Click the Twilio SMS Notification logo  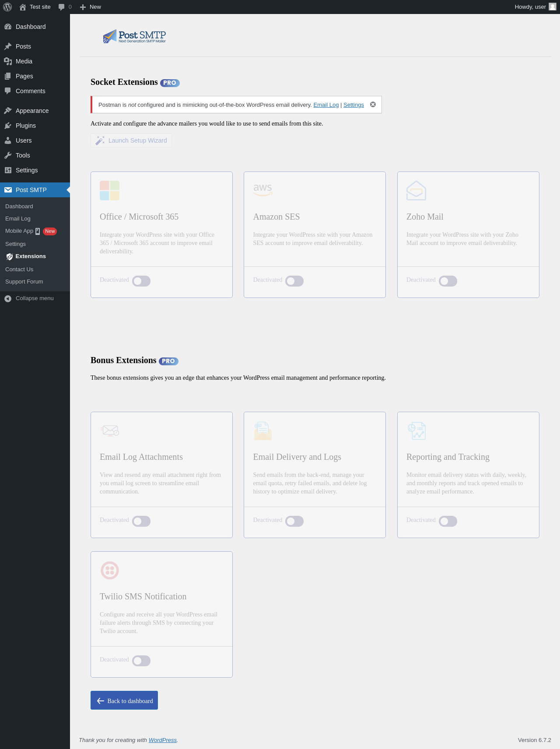click(110, 570)
